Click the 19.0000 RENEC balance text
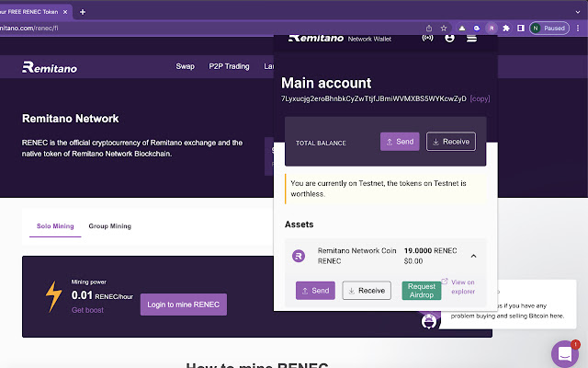Viewport: 588px width, 368px height. point(431,251)
